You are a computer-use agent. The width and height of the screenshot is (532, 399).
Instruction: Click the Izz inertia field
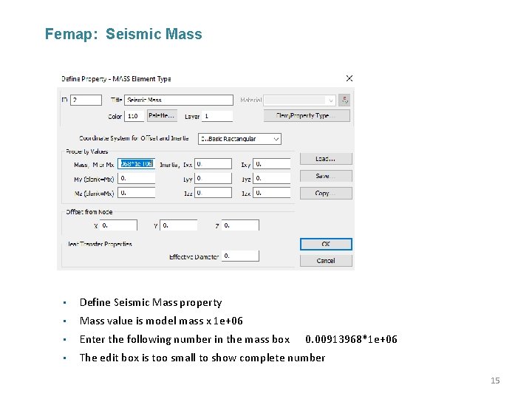[213, 193]
